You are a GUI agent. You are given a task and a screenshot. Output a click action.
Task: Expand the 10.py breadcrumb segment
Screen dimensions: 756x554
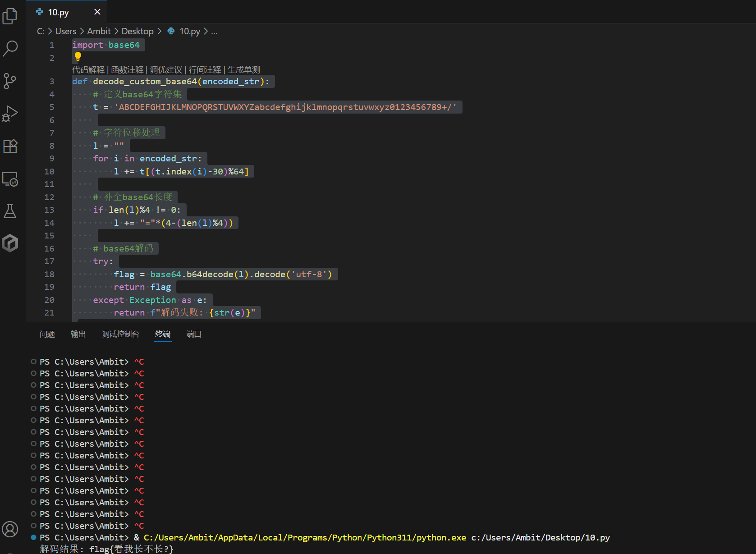point(190,31)
